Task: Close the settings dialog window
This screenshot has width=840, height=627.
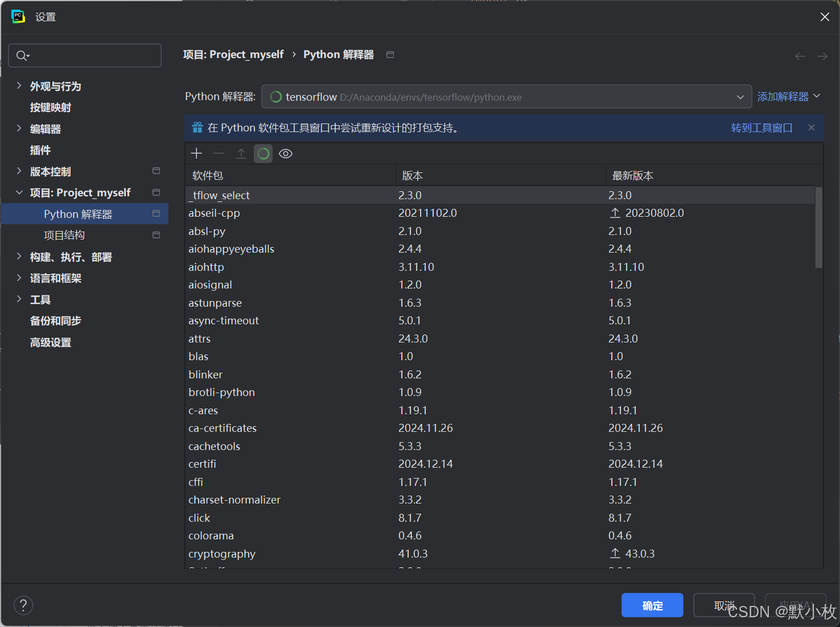Action: pyautogui.click(x=825, y=17)
